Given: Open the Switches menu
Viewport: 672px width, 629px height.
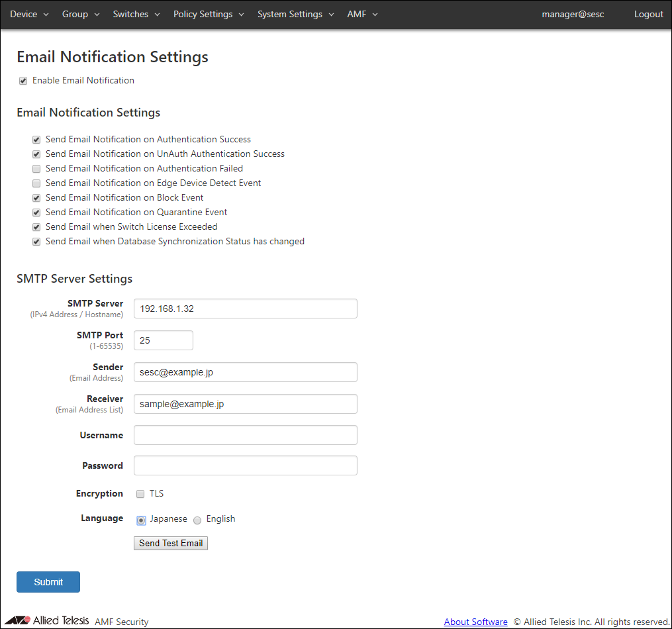Looking at the screenshot, I should point(136,14).
